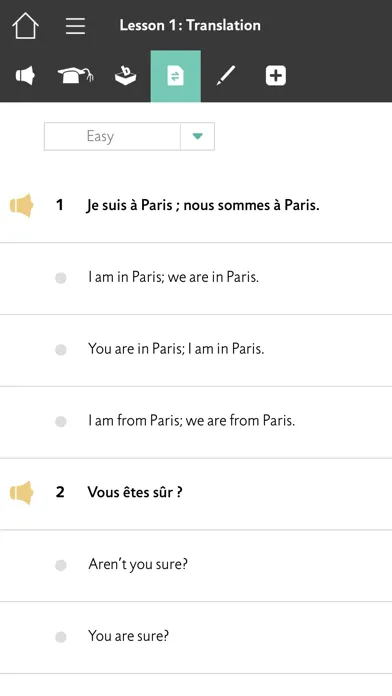Open the flashcard box tab
Screen dimensions: 392x696
click(x=126, y=76)
